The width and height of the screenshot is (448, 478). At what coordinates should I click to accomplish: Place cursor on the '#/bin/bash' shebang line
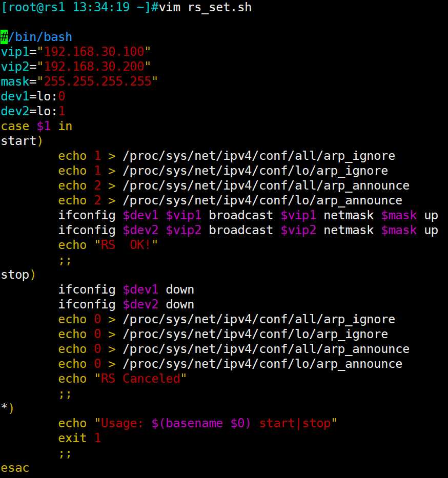[x=36, y=37]
